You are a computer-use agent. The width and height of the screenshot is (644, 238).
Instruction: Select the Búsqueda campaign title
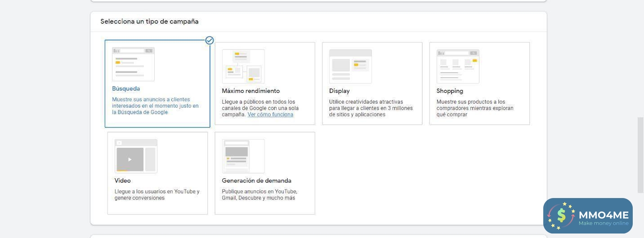click(x=126, y=89)
